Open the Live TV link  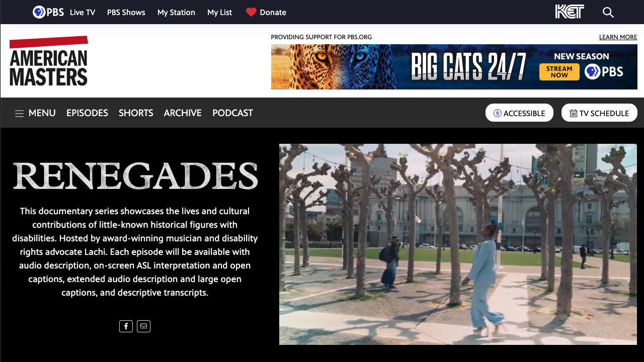click(x=83, y=13)
